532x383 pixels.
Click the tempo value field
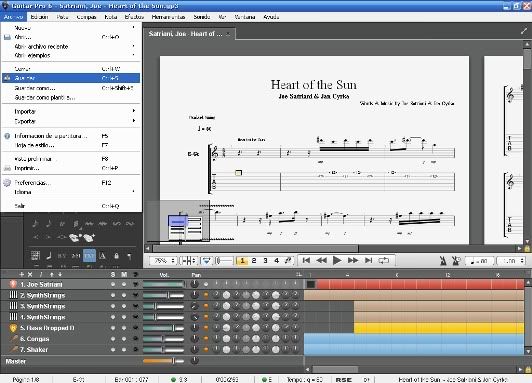coord(479,261)
